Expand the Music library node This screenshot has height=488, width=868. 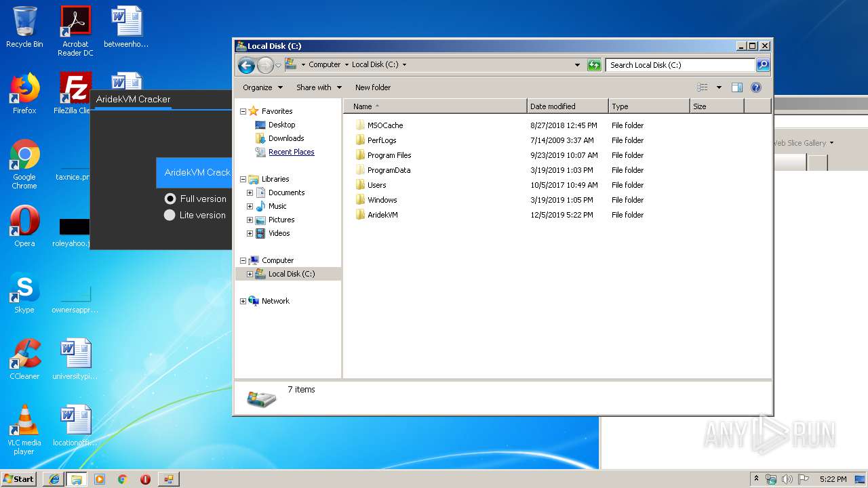click(250, 206)
